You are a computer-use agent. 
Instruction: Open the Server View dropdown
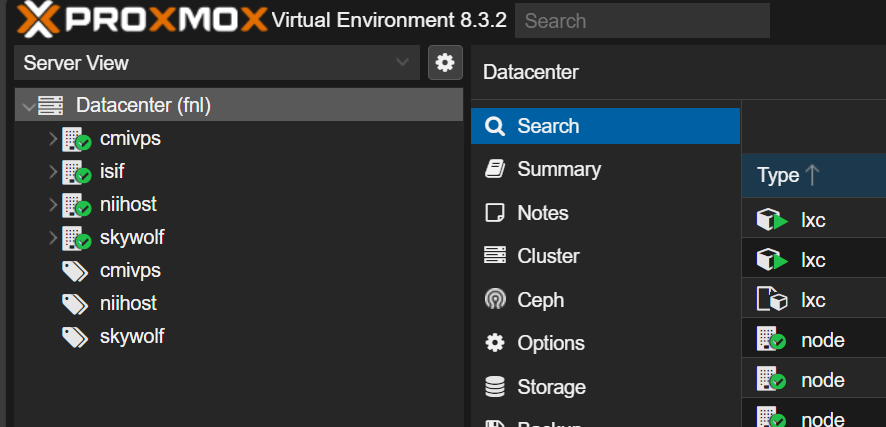pyautogui.click(x=217, y=63)
